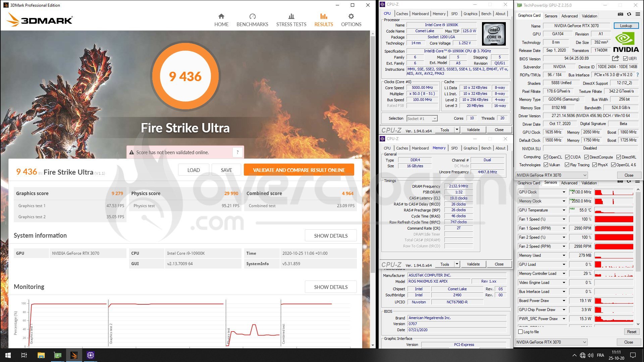Image resolution: width=644 pixels, height=362 pixels.
Task: Open the GPU Temperature sensor dropdown
Action: click(564, 210)
